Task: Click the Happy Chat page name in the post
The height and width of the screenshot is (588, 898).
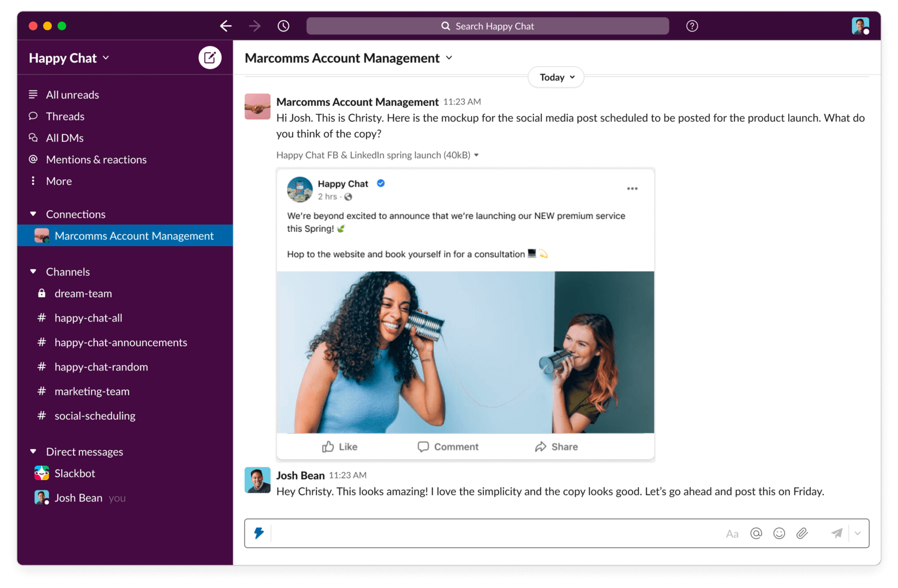Action: click(x=343, y=184)
